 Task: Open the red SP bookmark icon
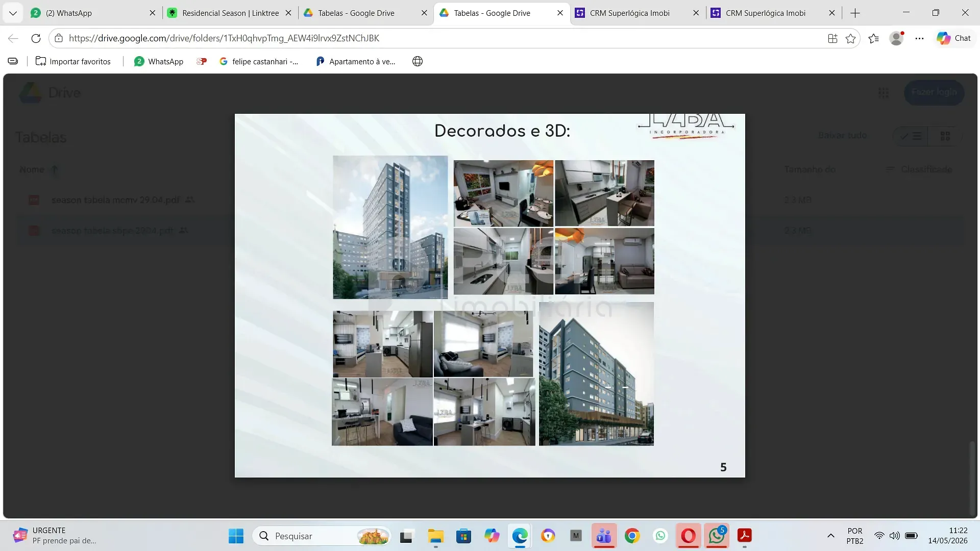pyautogui.click(x=202, y=62)
